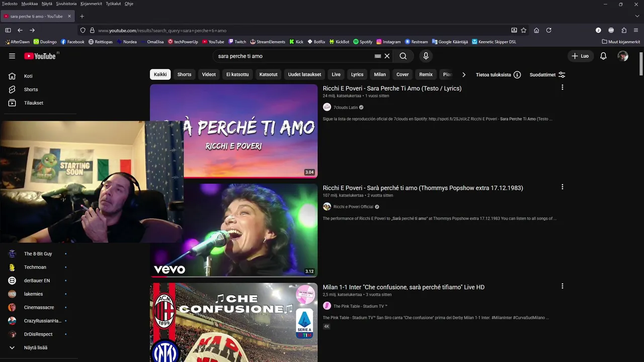Go forward in the browser

(32, 30)
